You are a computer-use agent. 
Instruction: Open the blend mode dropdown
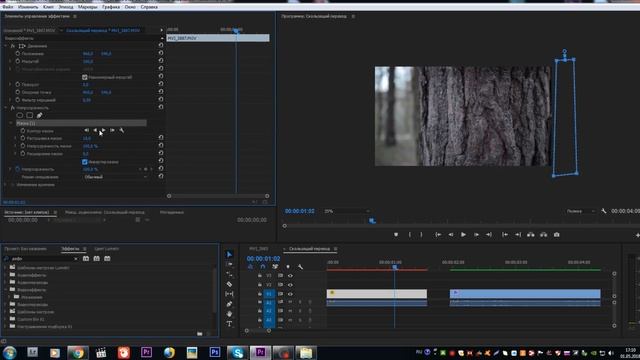point(116,177)
